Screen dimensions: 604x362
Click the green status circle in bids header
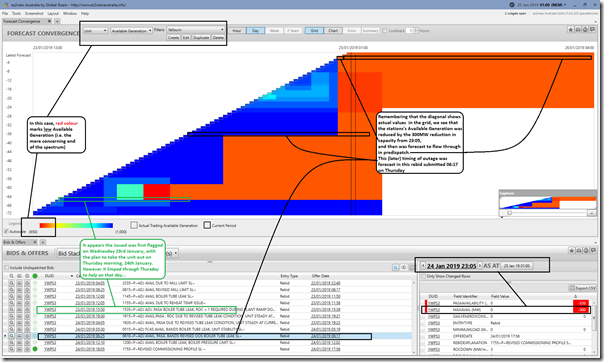point(35,276)
